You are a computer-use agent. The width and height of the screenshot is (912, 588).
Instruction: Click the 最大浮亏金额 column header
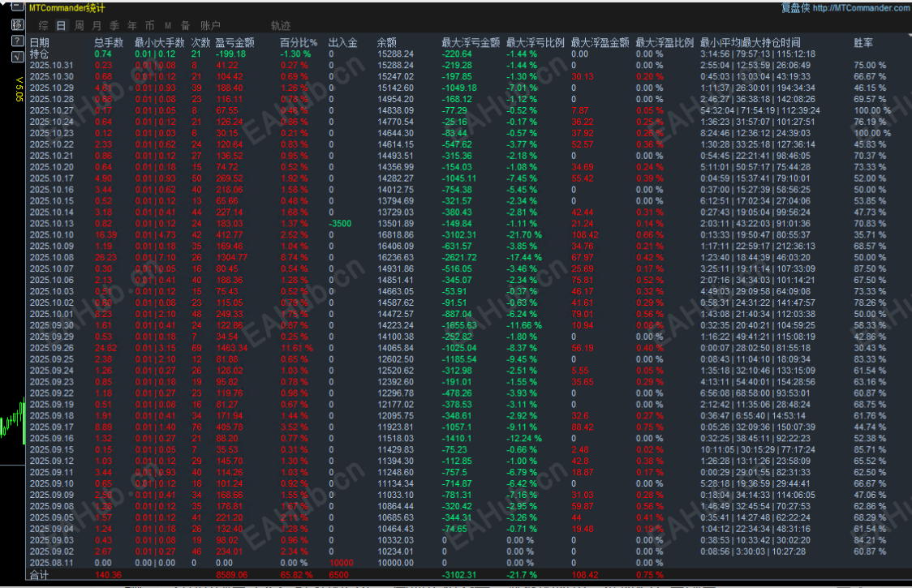[x=471, y=42]
